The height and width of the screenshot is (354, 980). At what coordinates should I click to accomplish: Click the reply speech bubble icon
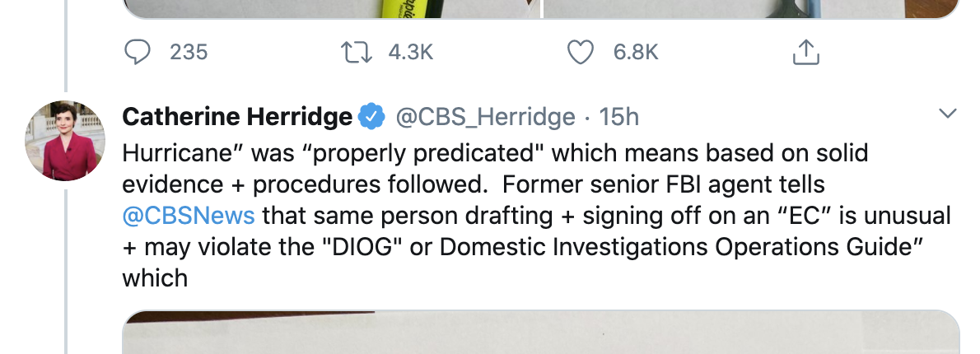(x=138, y=53)
